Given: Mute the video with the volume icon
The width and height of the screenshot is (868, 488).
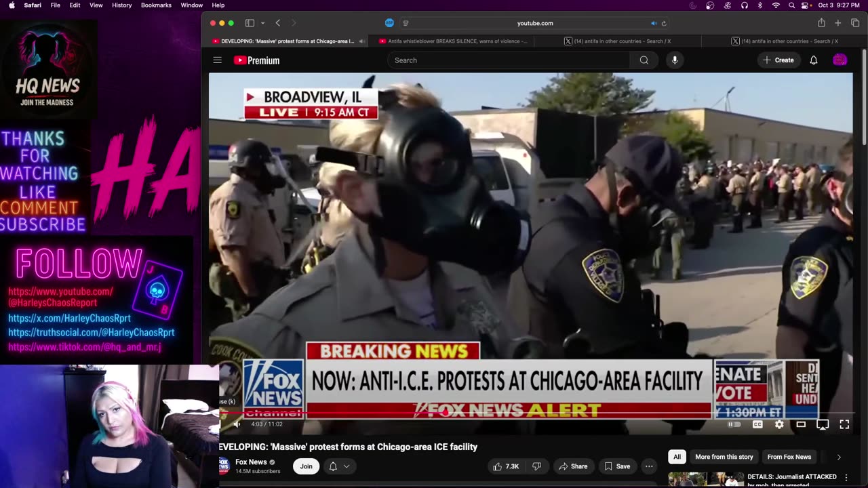Looking at the screenshot, I should click(x=237, y=424).
